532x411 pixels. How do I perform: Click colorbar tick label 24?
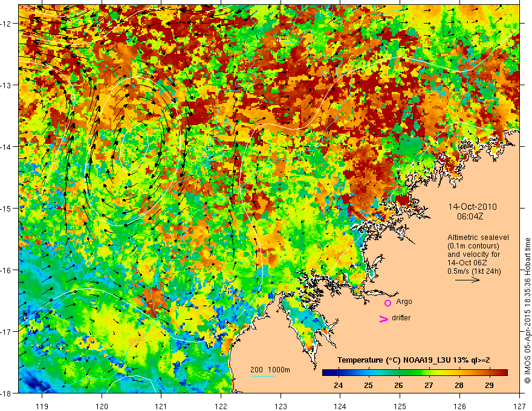click(338, 385)
